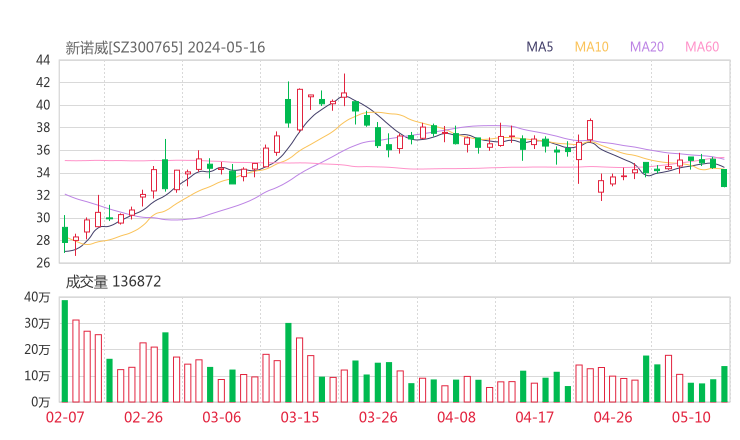This screenshot has width=740, height=440.
Task: Click the 40万 volume axis label
Action: pyautogui.click(x=37, y=297)
